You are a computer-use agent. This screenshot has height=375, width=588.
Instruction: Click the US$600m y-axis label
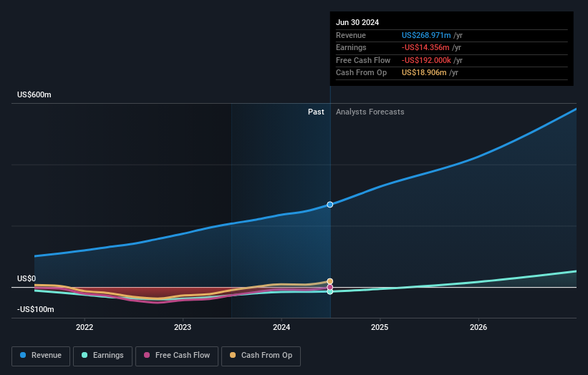click(x=34, y=94)
